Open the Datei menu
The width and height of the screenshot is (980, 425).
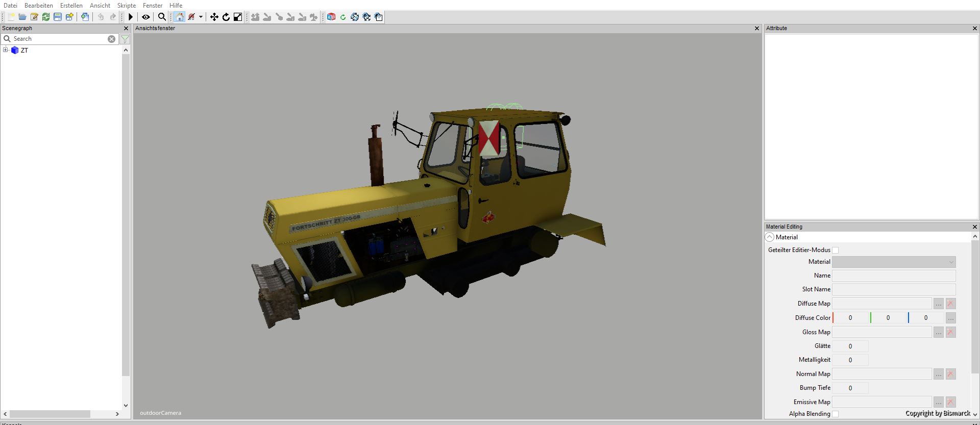[x=10, y=6]
